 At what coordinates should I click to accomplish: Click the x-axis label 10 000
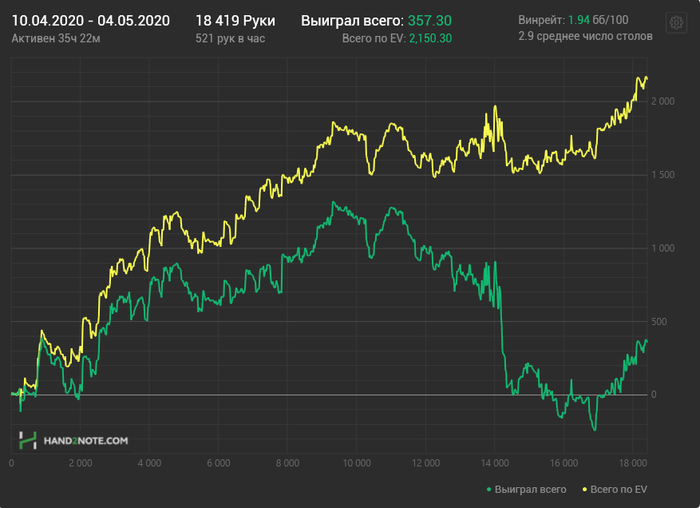point(356,463)
